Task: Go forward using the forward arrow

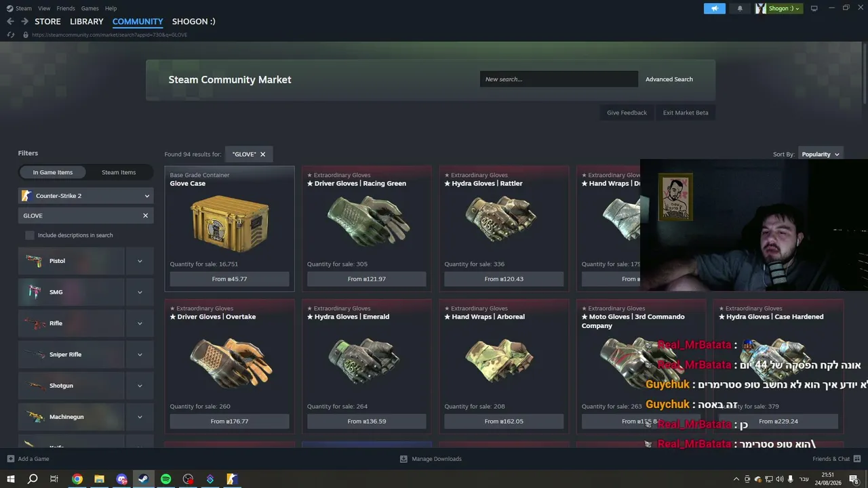Action: click(24, 22)
